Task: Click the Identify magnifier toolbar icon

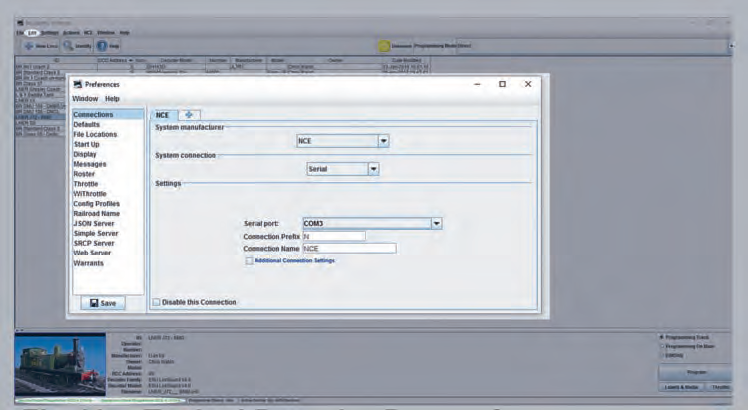Action: [x=69, y=46]
